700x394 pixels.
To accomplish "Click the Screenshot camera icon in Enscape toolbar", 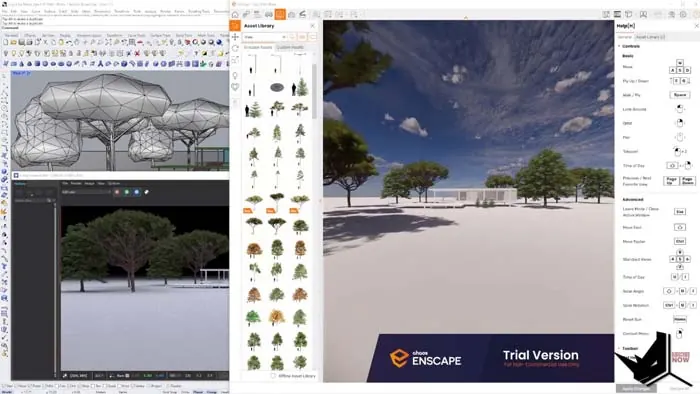I will pos(292,15).
